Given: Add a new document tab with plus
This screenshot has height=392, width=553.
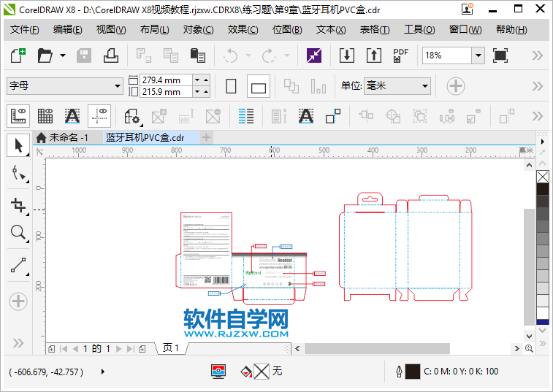Looking at the screenshot, I should 206,137.
